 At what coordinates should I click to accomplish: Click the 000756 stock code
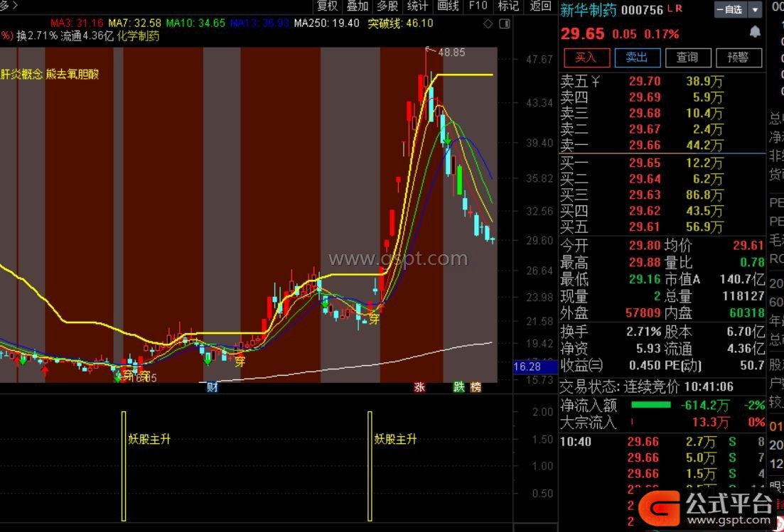point(642,10)
